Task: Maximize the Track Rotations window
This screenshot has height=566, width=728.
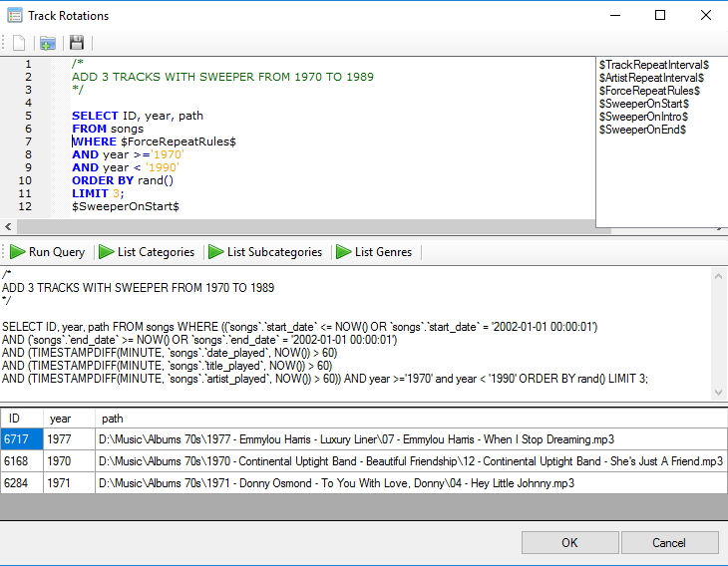Action: point(660,15)
